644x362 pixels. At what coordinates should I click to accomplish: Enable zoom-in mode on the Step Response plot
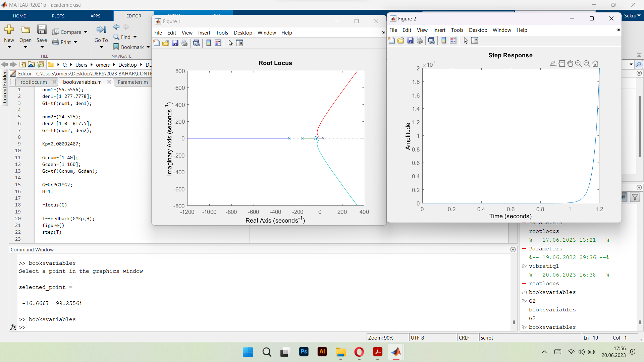click(579, 63)
